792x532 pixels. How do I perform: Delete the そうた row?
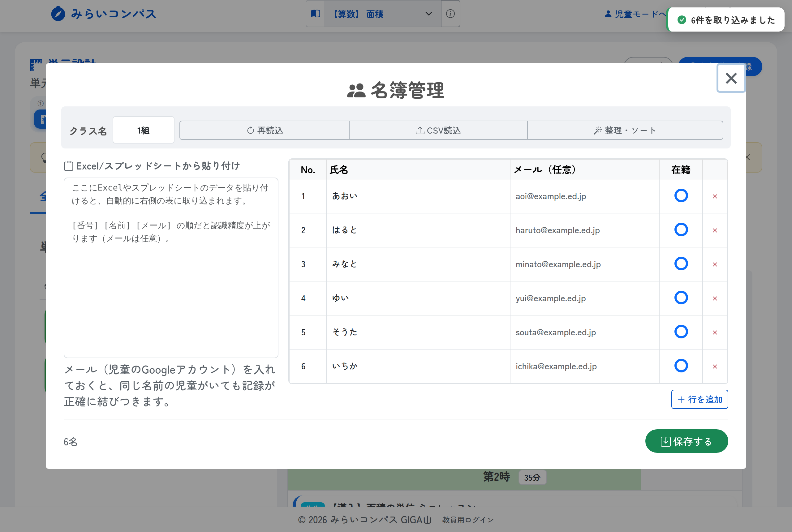point(715,332)
